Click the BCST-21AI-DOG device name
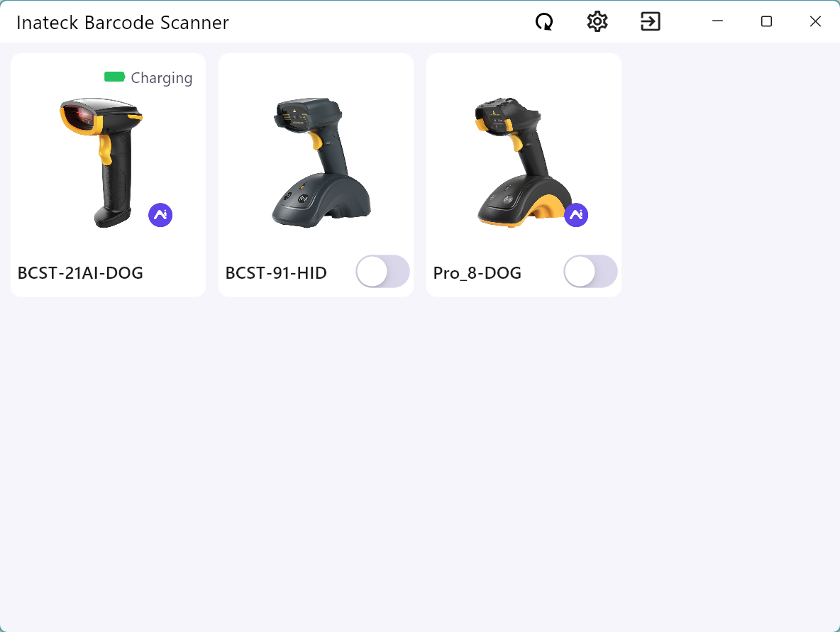Screen dimensions: 840x632 coord(80,273)
